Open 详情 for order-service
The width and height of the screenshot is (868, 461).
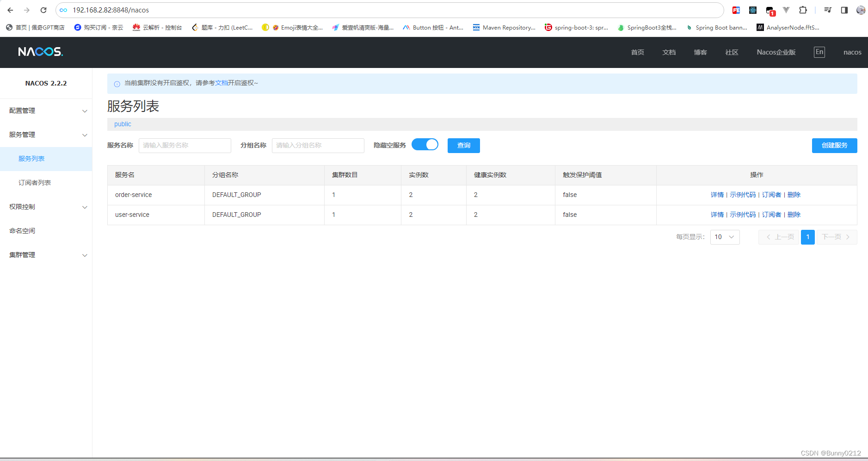pyautogui.click(x=717, y=195)
